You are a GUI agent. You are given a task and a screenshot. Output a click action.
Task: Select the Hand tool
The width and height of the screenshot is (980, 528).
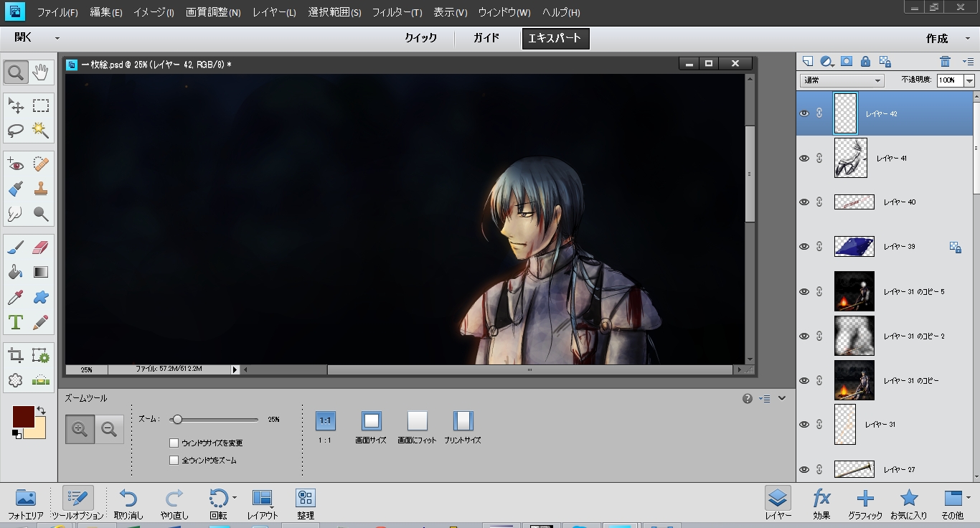click(41, 72)
